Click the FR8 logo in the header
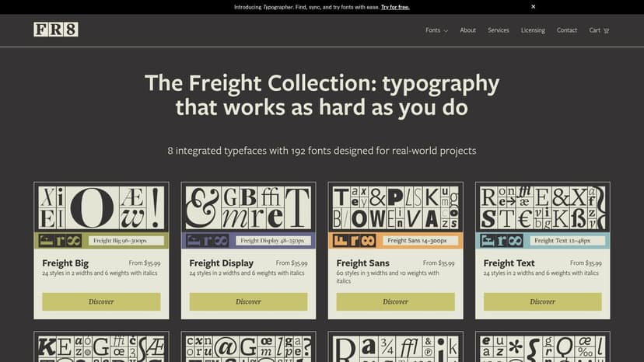This screenshot has height=362, width=644. click(56, 30)
